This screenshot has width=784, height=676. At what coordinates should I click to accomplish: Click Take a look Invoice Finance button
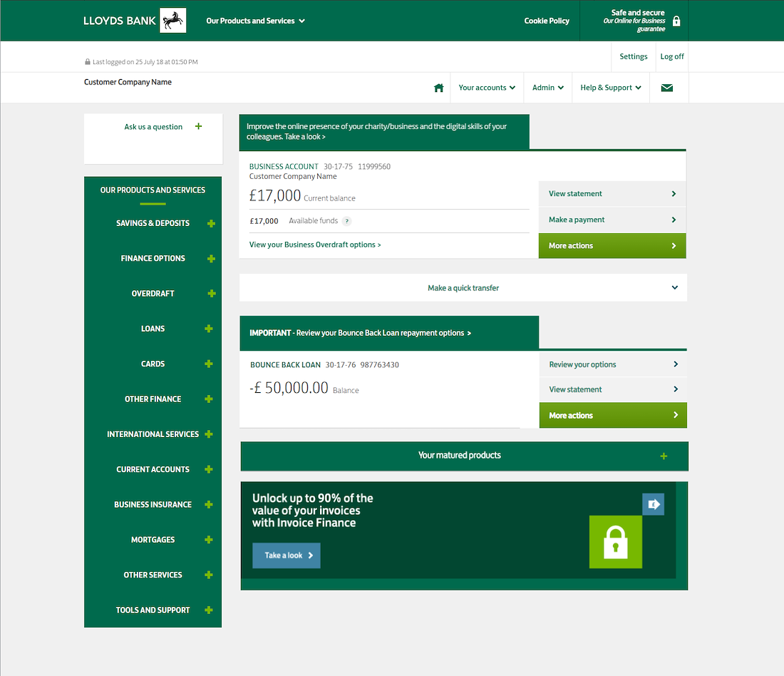[x=287, y=555]
